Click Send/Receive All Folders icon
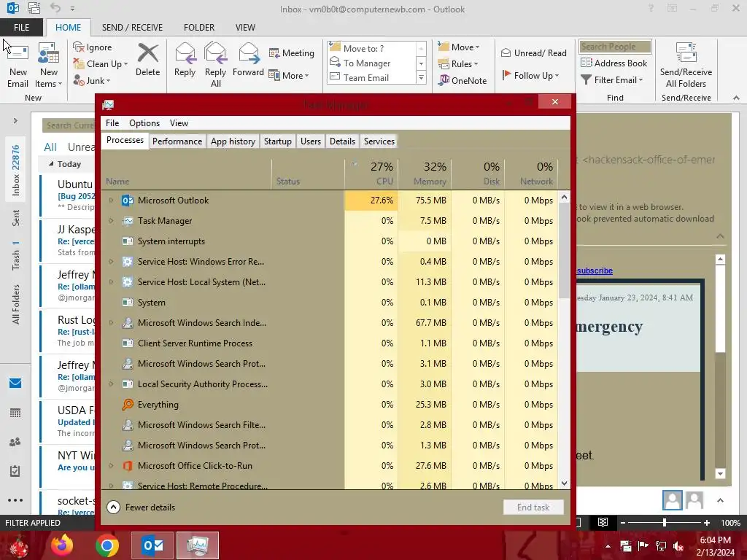 (x=686, y=65)
